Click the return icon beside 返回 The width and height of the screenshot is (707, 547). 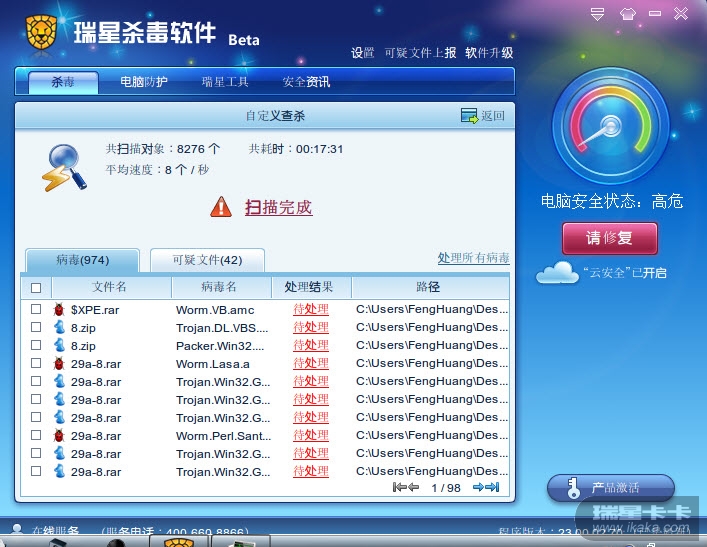[x=469, y=116]
